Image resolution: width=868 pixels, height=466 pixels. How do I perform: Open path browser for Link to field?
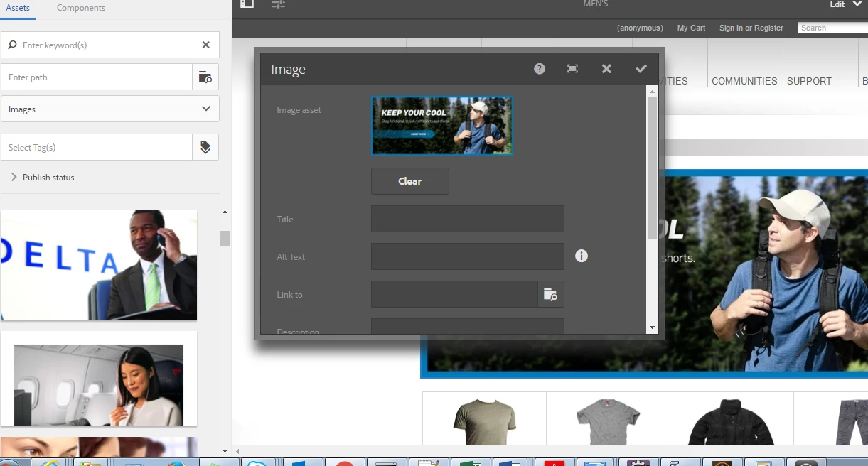[x=551, y=294]
